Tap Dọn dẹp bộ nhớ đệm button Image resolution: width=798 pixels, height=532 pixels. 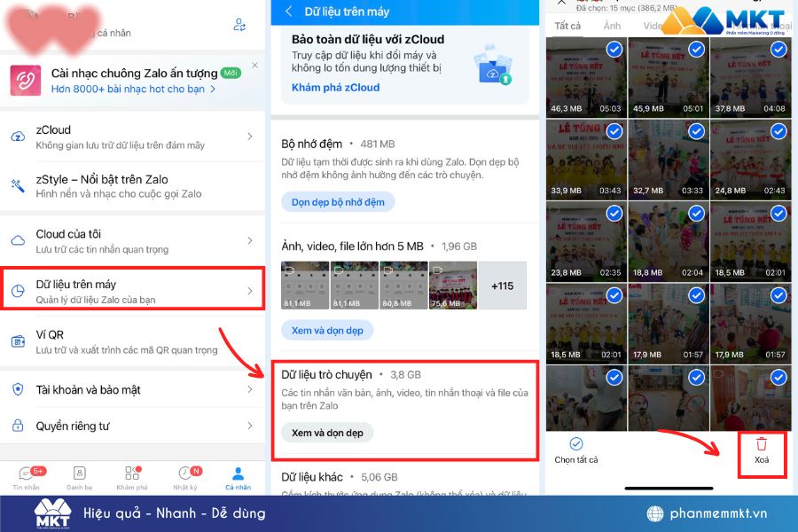tap(338, 202)
